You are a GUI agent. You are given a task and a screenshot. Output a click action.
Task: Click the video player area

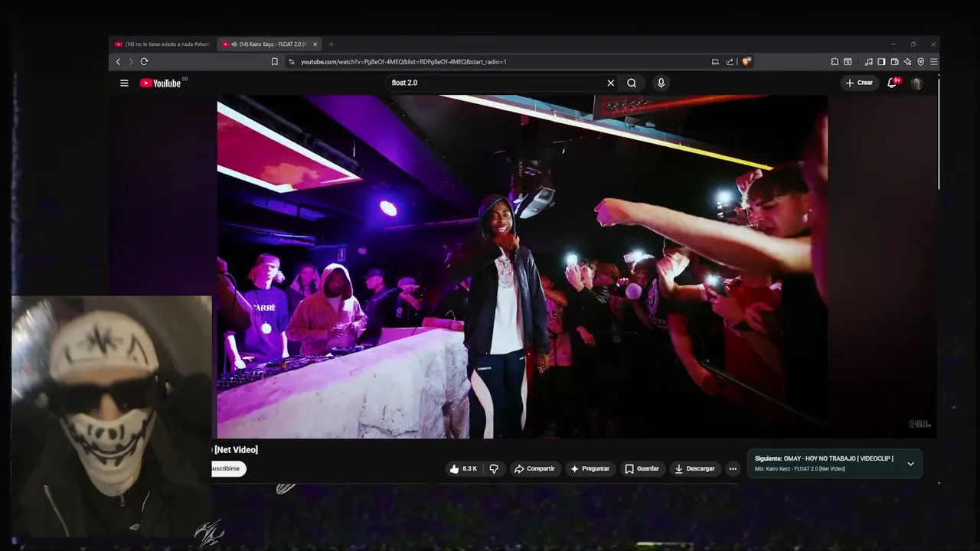522,266
